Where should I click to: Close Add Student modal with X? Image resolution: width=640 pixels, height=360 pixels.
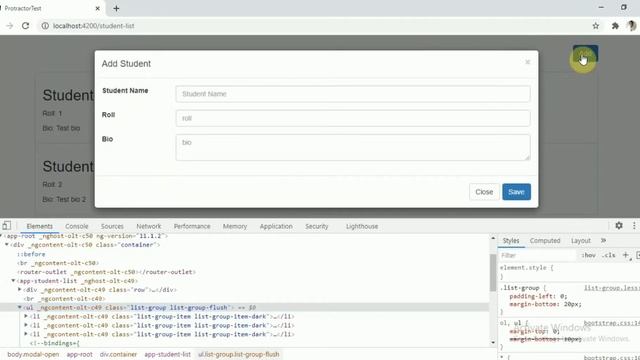(x=527, y=62)
